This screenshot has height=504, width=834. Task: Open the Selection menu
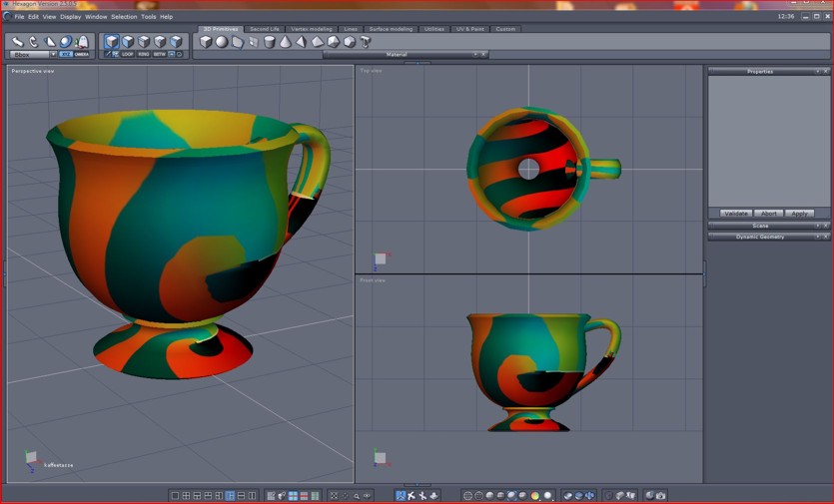(x=124, y=17)
